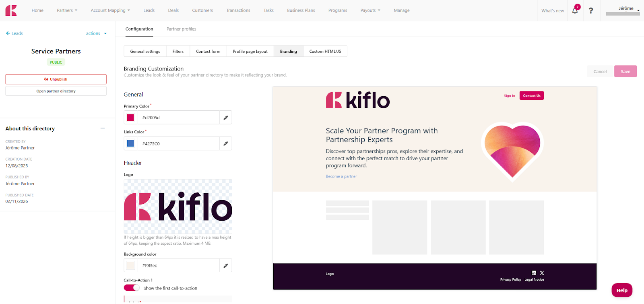Click Open partner directory button

[x=56, y=91]
